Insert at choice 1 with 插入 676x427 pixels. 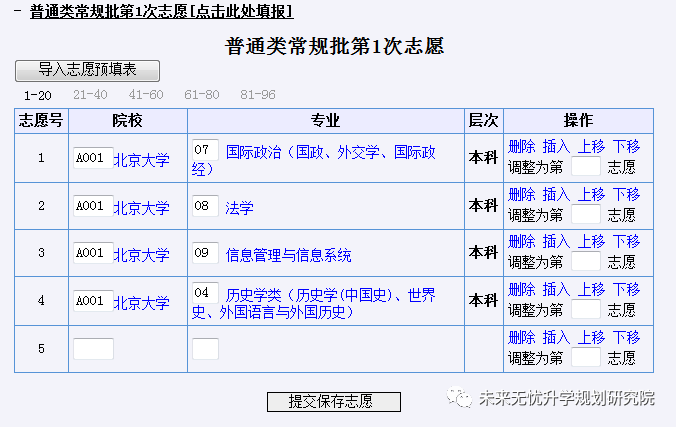point(556,147)
